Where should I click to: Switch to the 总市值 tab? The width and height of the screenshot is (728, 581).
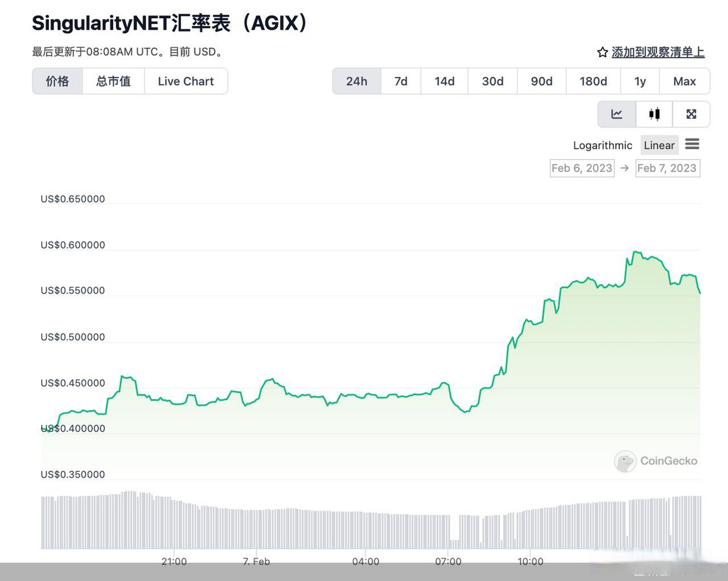[113, 81]
